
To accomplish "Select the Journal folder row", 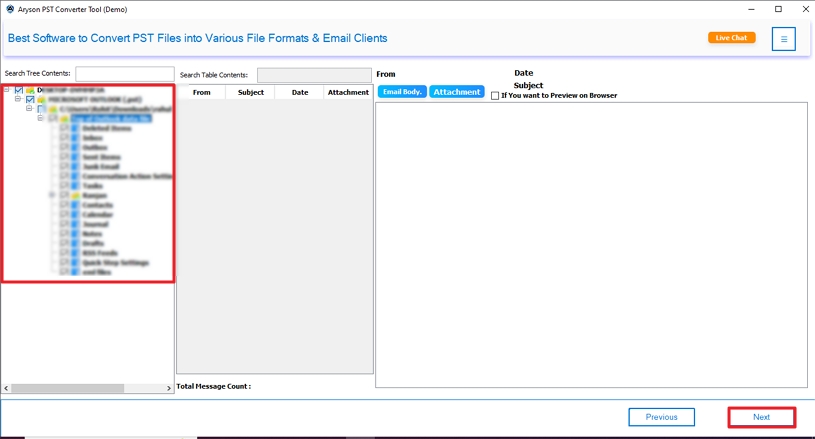I will point(96,224).
